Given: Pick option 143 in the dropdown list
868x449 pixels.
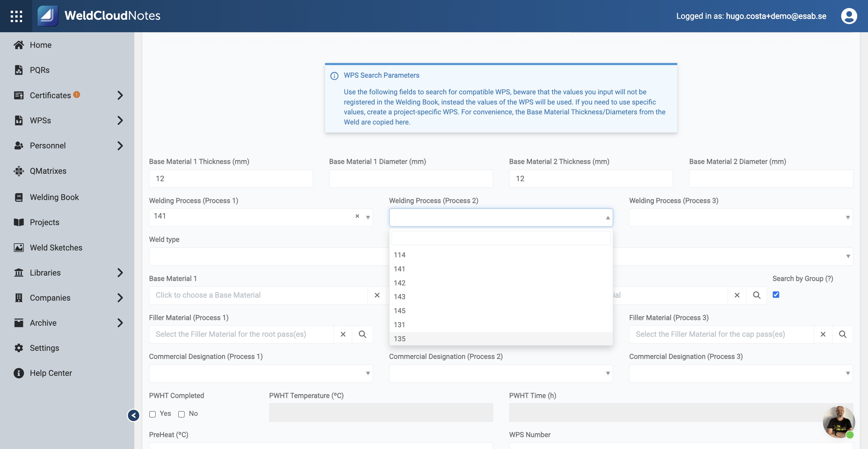Looking at the screenshot, I should [501, 297].
